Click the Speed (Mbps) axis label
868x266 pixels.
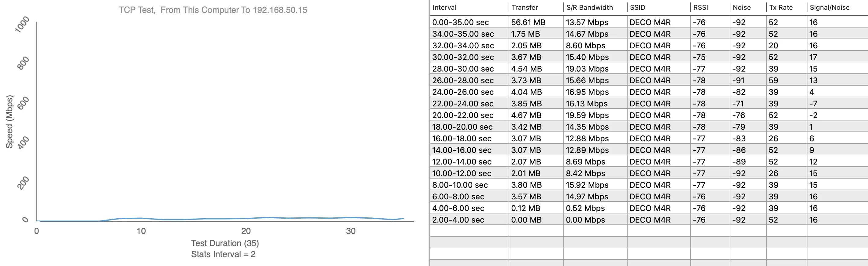click(9, 122)
